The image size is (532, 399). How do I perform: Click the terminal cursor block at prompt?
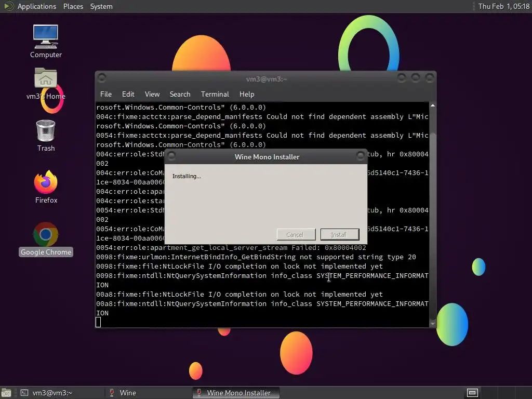pos(98,322)
